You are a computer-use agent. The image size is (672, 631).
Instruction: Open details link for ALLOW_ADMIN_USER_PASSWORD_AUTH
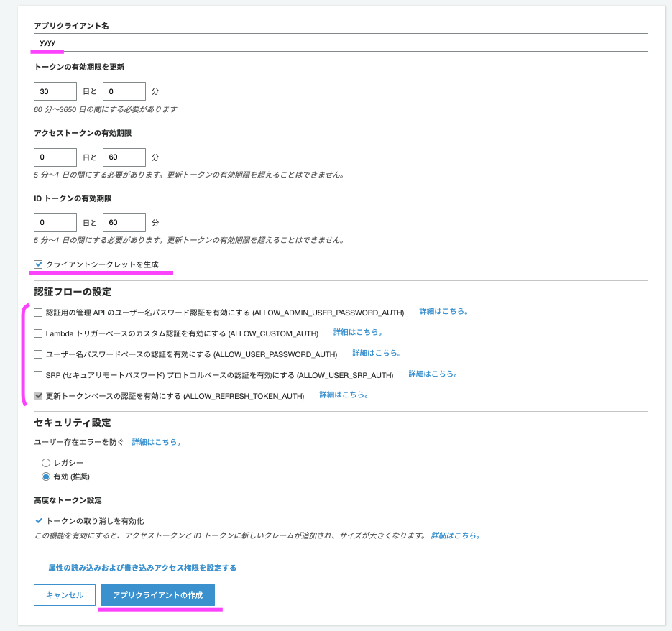443,311
